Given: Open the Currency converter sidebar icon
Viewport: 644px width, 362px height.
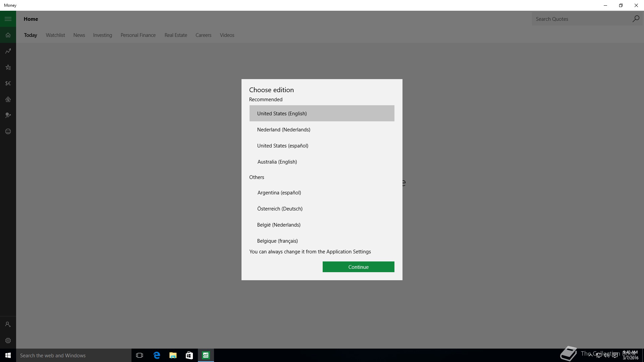Looking at the screenshot, I should (8, 83).
